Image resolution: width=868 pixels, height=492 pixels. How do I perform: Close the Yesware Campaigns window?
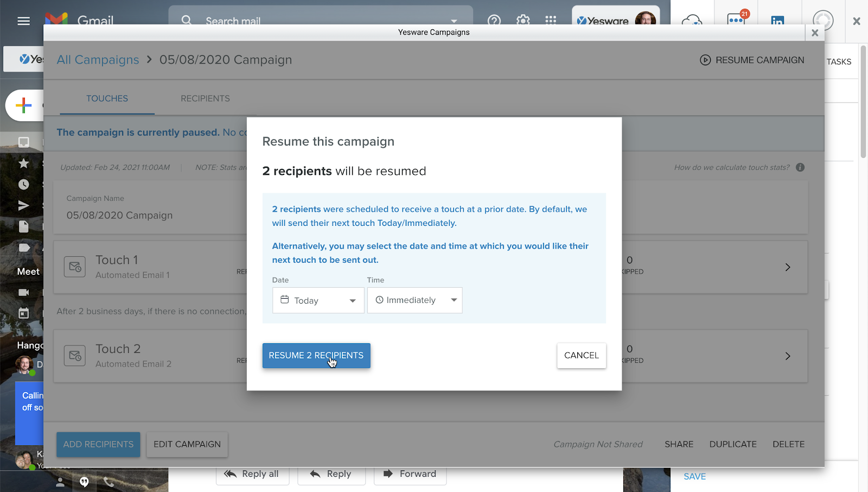coord(814,33)
